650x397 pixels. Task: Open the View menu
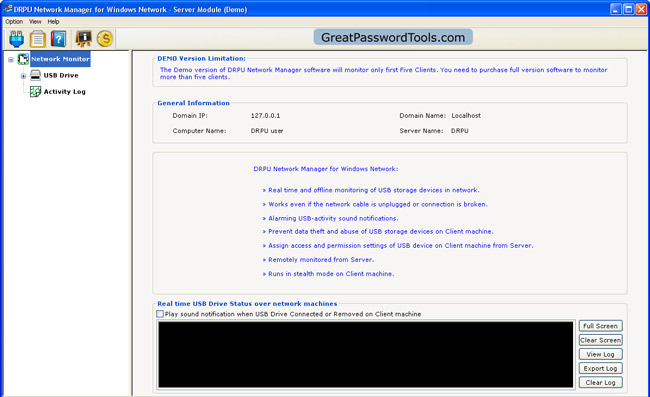coord(35,22)
